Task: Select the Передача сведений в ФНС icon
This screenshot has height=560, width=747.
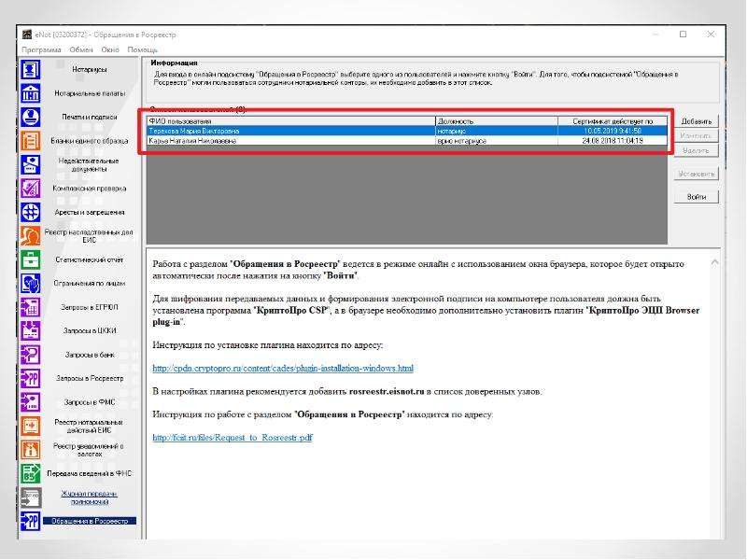Action: [x=31, y=474]
